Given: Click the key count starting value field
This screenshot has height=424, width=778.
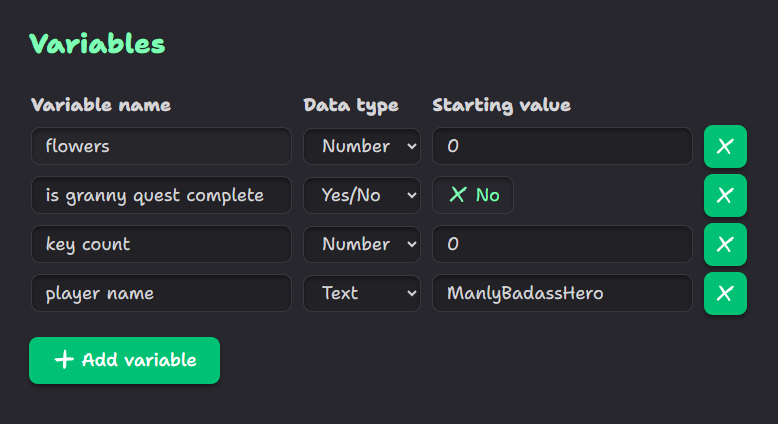Looking at the screenshot, I should point(562,244).
